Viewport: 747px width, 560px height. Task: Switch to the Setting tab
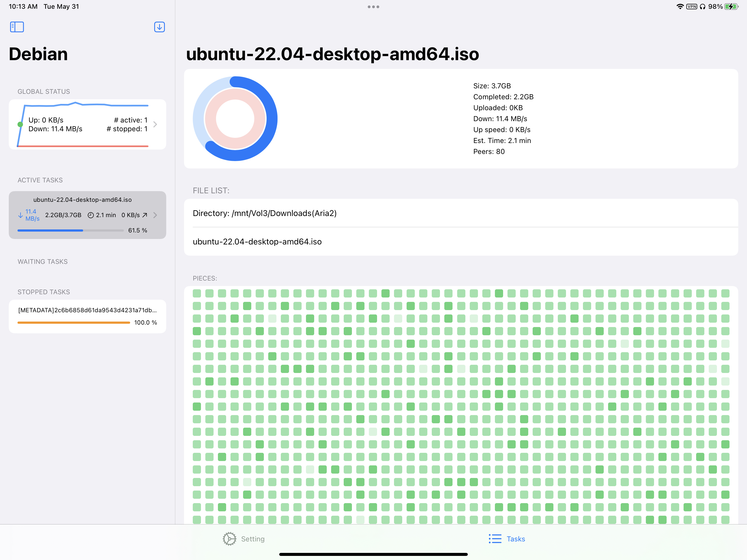pos(253,539)
